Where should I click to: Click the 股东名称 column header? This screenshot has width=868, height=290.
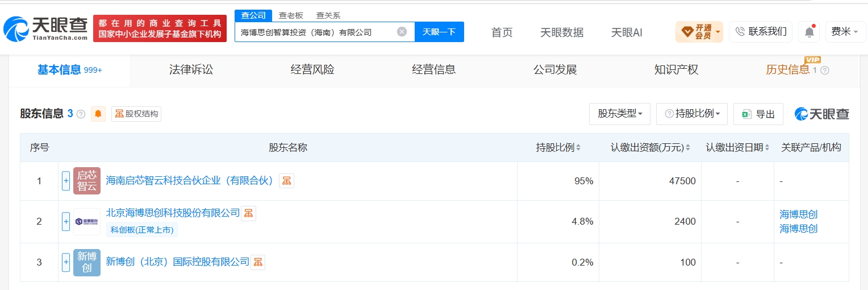tap(288, 147)
